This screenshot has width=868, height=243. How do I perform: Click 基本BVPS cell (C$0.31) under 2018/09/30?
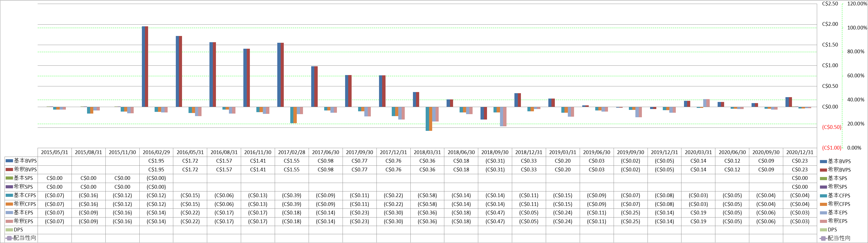point(495,161)
